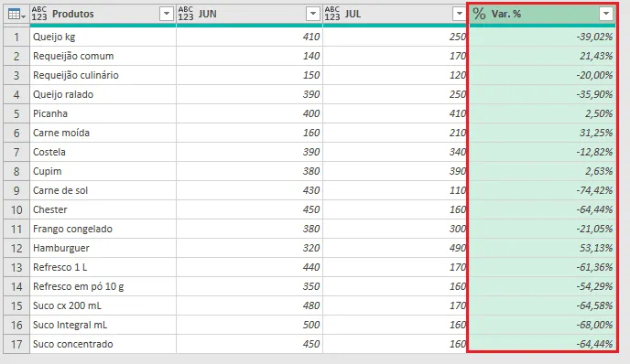Click the Suco concentrado cell
This screenshot has width=630, height=364.
point(103,344)
